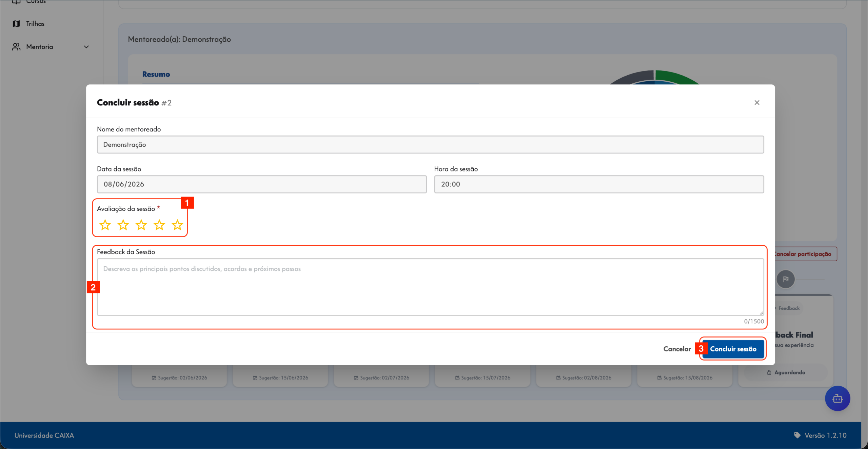Screen dimensions: 868x449
Task: Cancel the session conclusion dialog
Action: [677, 349]
